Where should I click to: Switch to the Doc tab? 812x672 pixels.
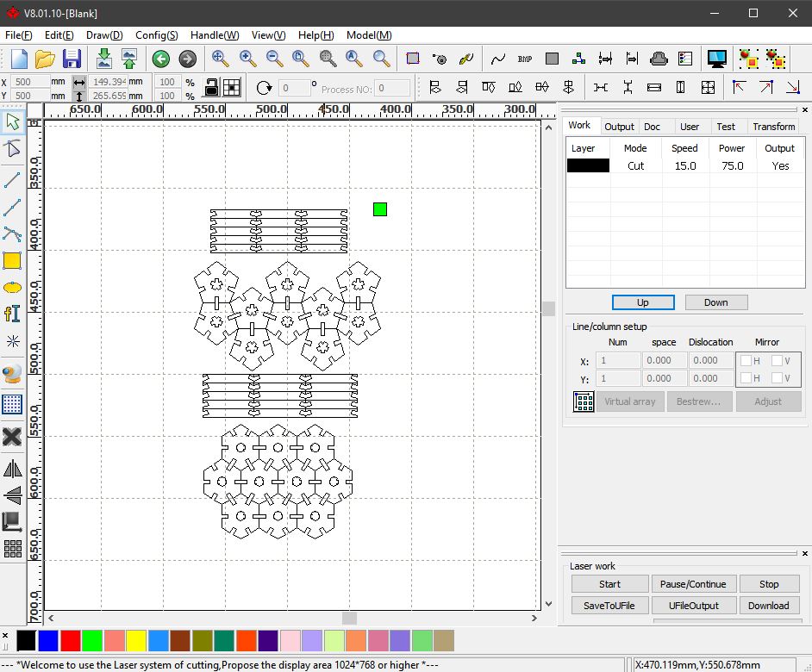[x=652, y=127]
